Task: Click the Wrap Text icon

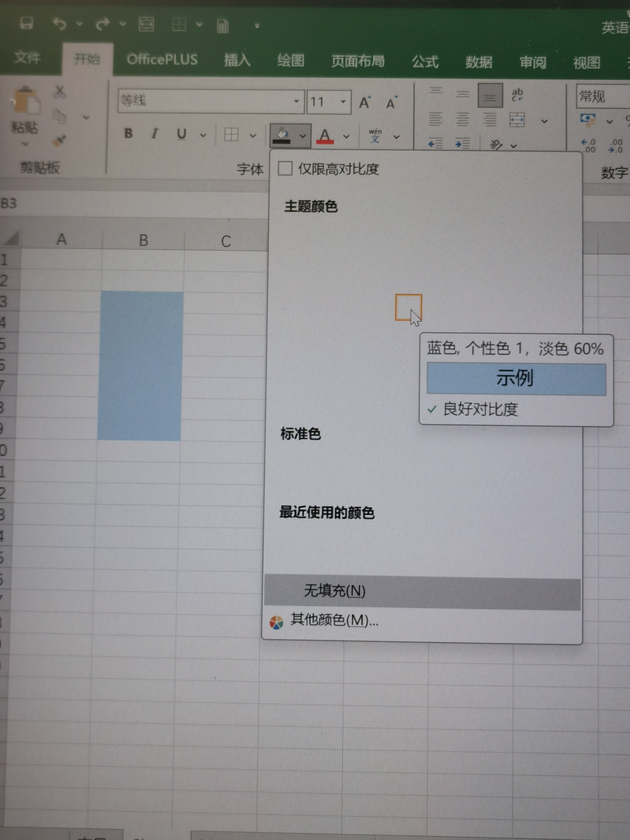Action: pos(517,95)
